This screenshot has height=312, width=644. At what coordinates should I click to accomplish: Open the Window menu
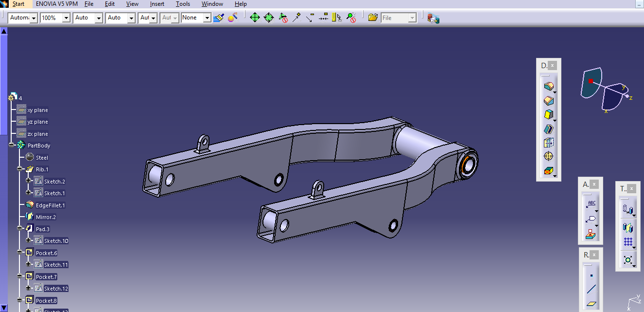click(212, 4)
